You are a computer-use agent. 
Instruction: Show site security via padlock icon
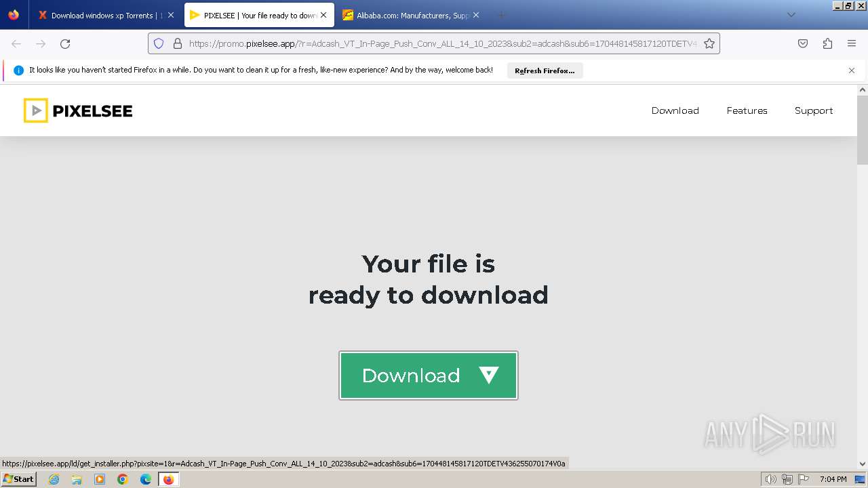pos(178,43)
